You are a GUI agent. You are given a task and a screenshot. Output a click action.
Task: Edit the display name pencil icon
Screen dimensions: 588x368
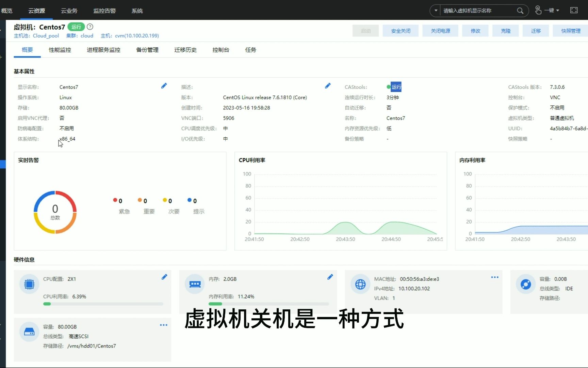pyautogui.click(x=164, y=86)
